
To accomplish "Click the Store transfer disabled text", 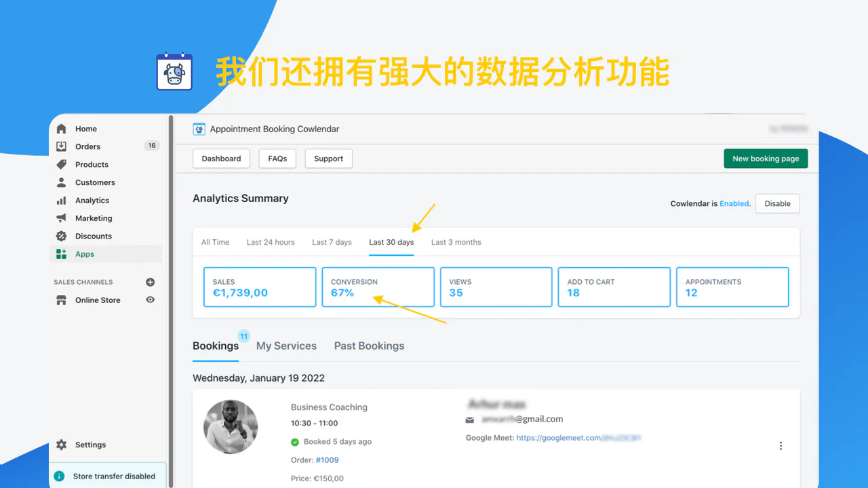I will point(114,476).
